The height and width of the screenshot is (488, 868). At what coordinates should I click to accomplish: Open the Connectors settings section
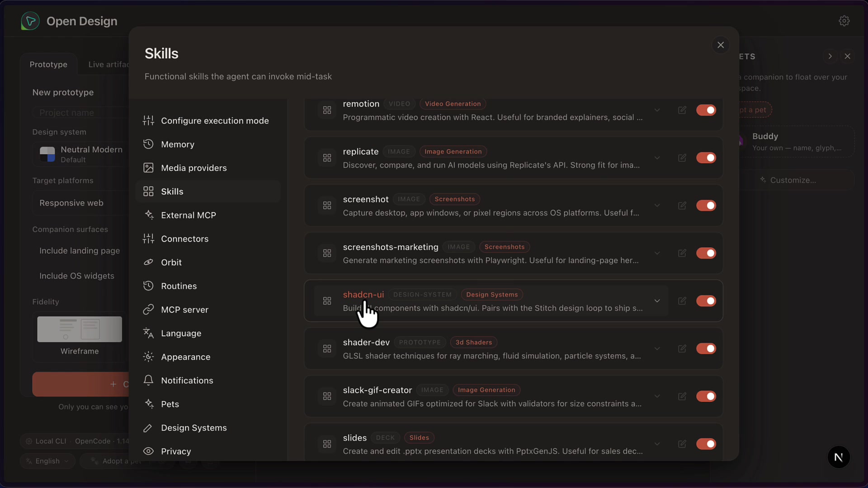pos(208,239)
